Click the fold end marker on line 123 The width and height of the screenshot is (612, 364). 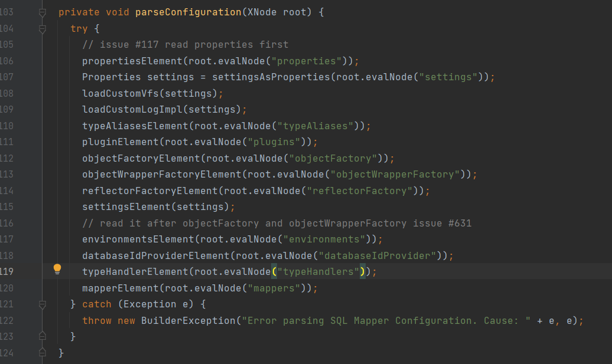click(x=43, y=336)
